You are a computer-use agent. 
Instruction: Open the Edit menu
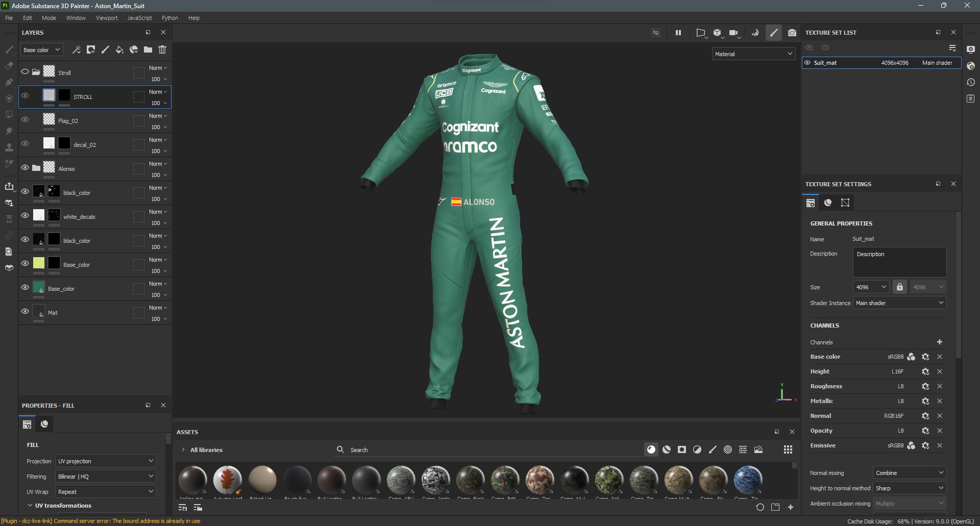click(x=28, y=18)
